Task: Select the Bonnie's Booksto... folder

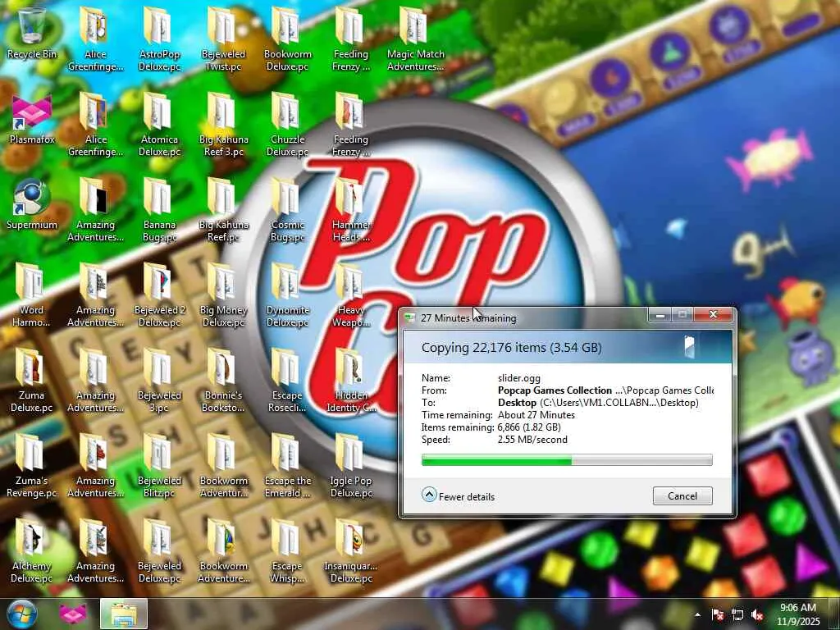Action: click(223, 380)
